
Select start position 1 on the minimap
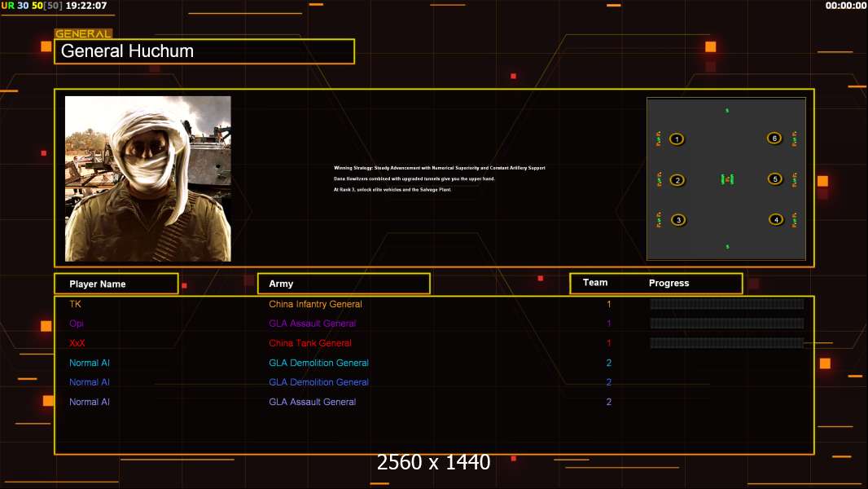coord(677,139)
